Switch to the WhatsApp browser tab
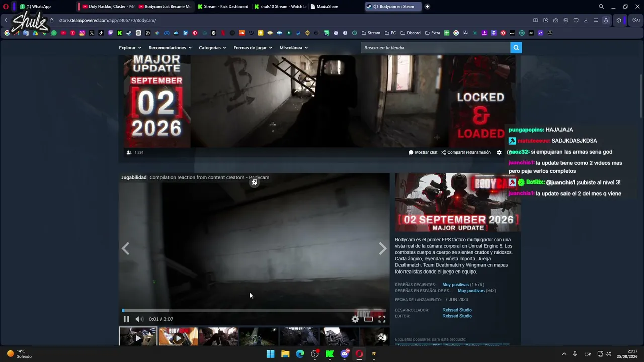 [x=36, y=7]
